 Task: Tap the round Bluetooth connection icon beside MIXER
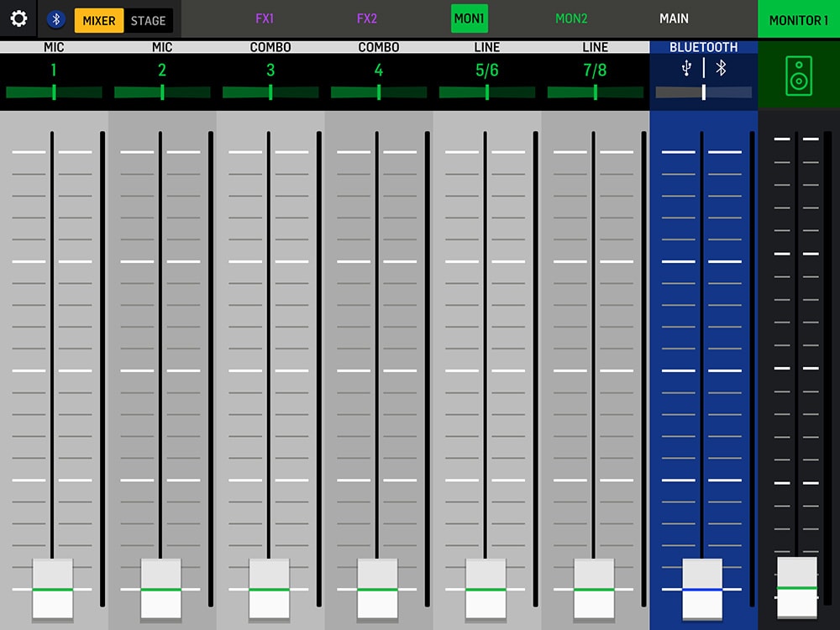click(56, 20)
